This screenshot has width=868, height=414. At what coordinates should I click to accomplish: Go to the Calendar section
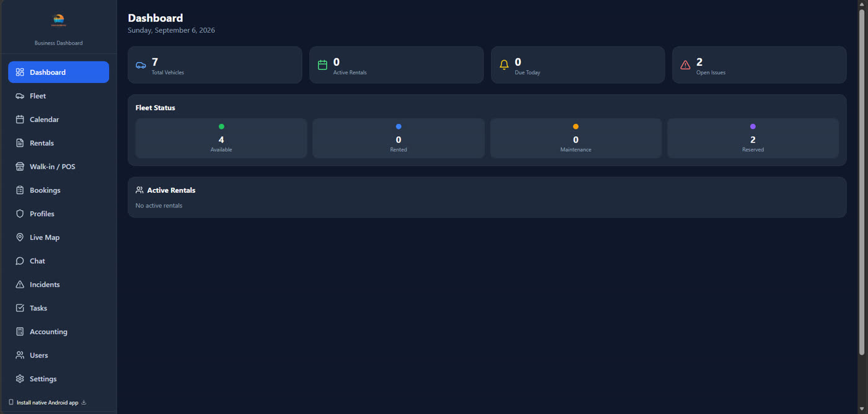(58, 120)
